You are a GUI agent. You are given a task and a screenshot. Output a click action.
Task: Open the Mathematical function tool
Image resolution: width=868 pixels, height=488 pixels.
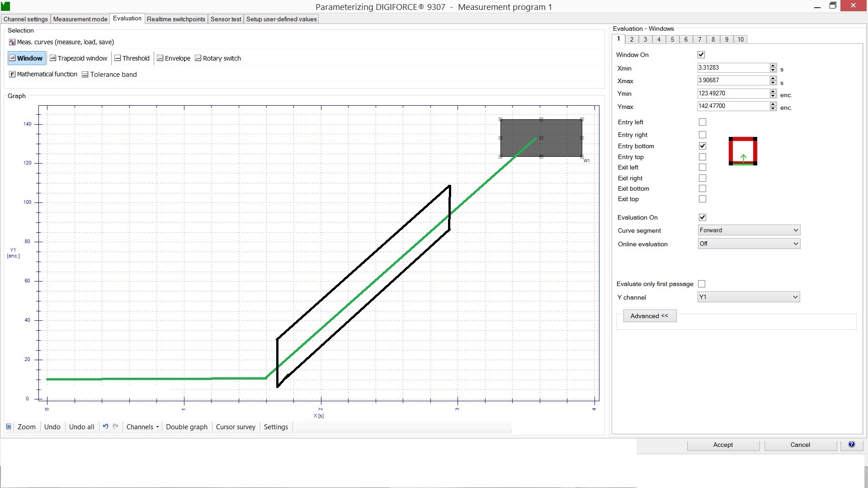coord(43,74)
